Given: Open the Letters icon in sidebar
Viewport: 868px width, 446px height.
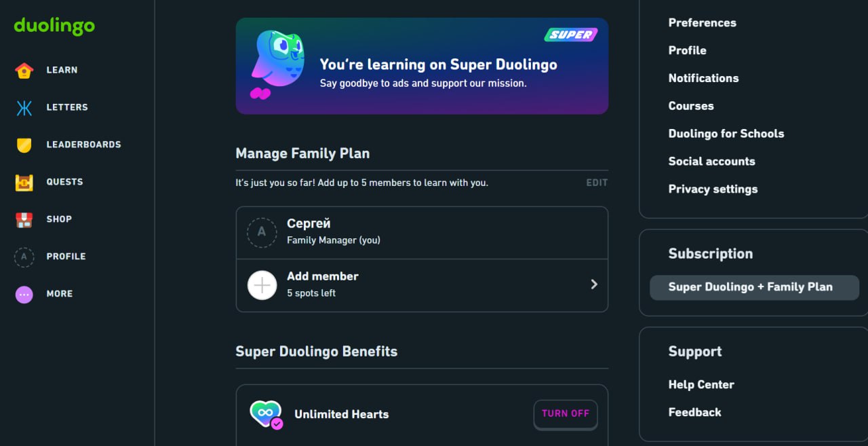Looking at the screenshot, I should (24, 108).
